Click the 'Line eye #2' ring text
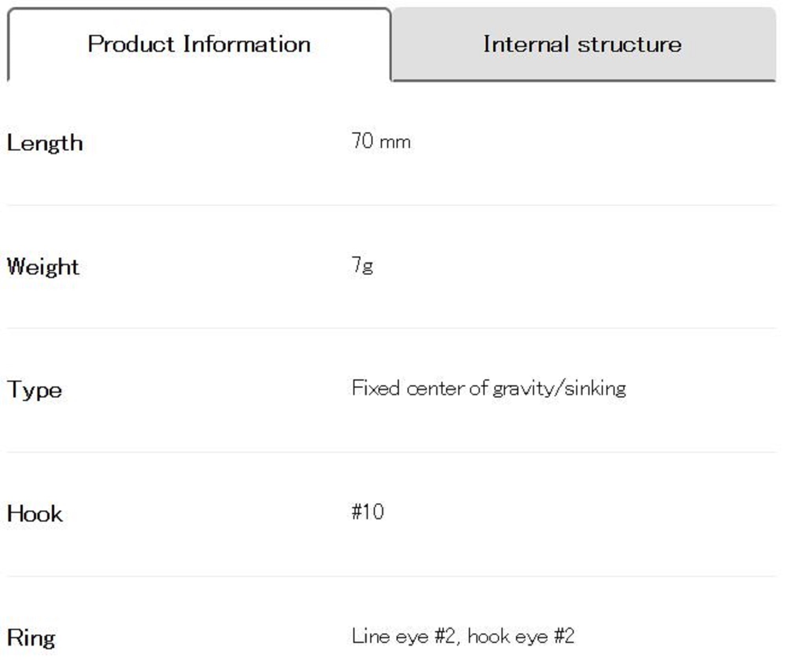 [x=403, y=636]
